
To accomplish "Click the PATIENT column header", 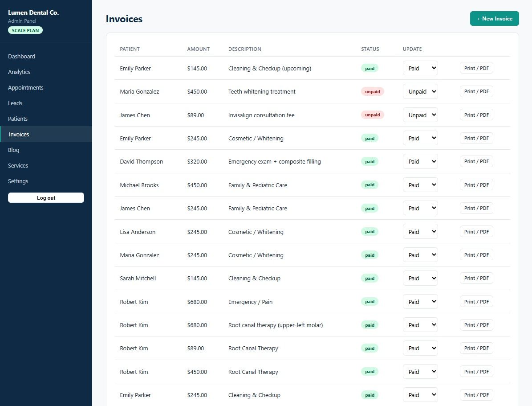I will (130, 49).
